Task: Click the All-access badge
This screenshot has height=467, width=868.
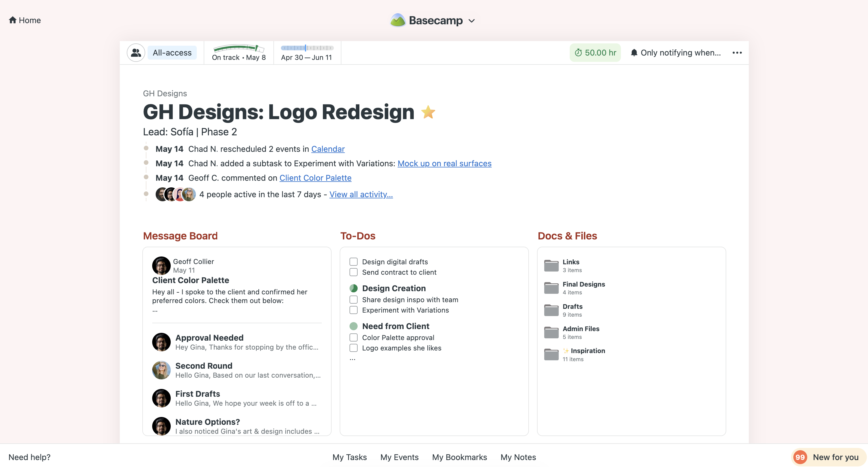Action: tap(172, 53)
